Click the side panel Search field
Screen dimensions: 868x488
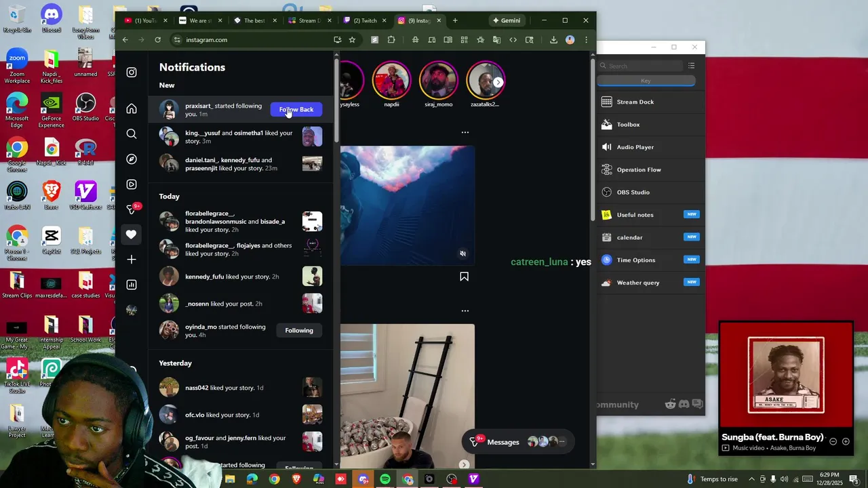click(x=640, y=66)
